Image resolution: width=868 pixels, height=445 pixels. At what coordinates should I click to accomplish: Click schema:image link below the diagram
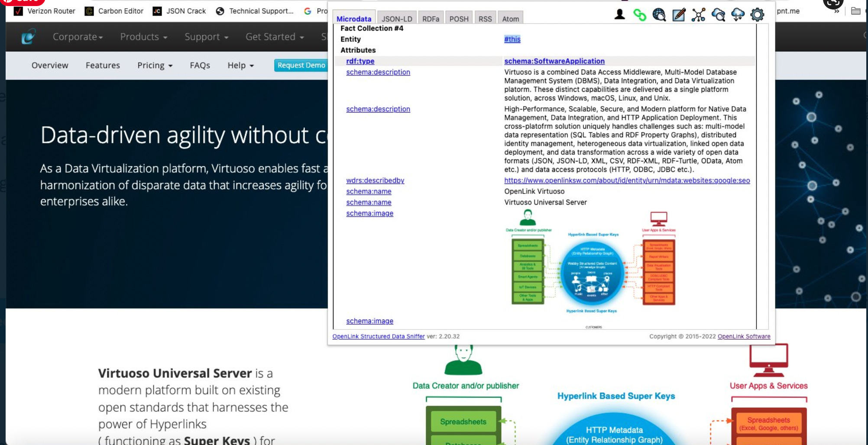[x=369, y=321]
